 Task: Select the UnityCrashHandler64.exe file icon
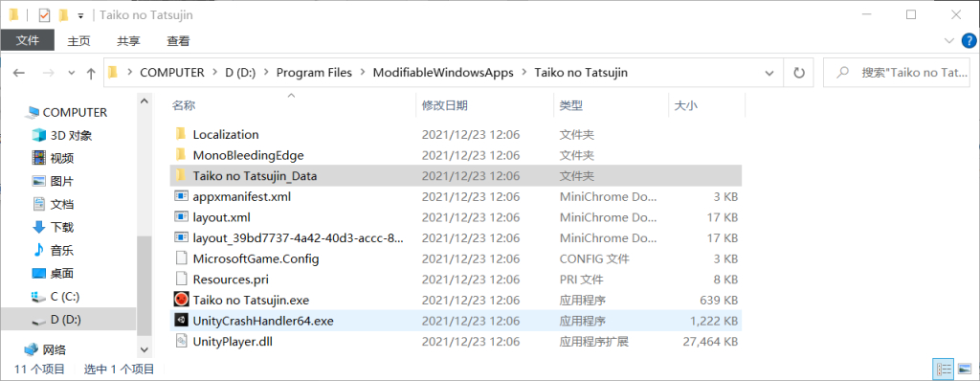click(181, 321)
